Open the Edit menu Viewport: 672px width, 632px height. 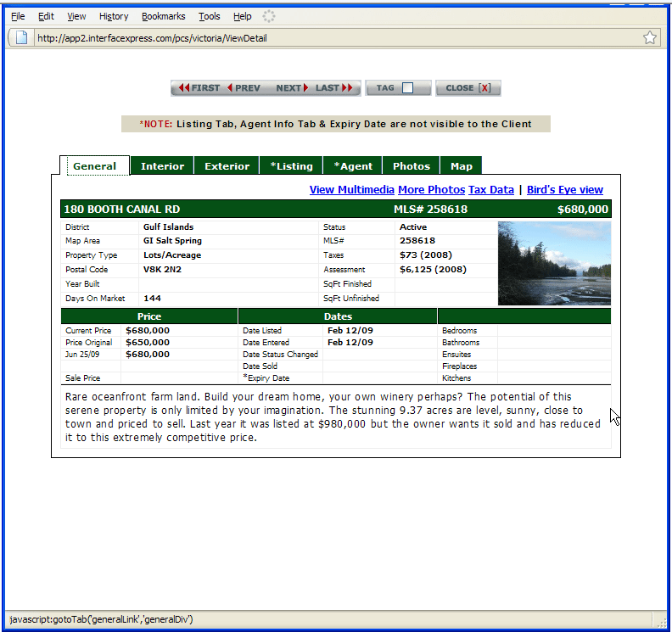pyautogui.click(x=46, y=16)
